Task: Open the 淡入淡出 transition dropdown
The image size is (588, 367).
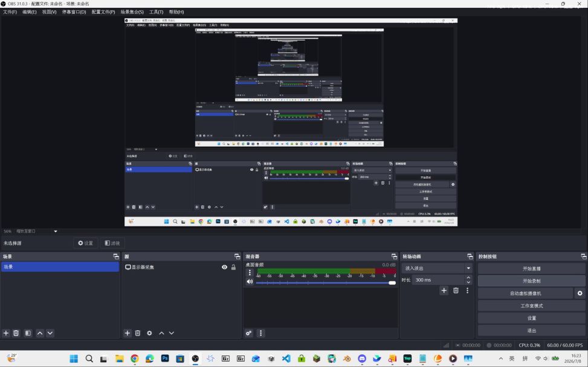Action: tap(437, 268)
